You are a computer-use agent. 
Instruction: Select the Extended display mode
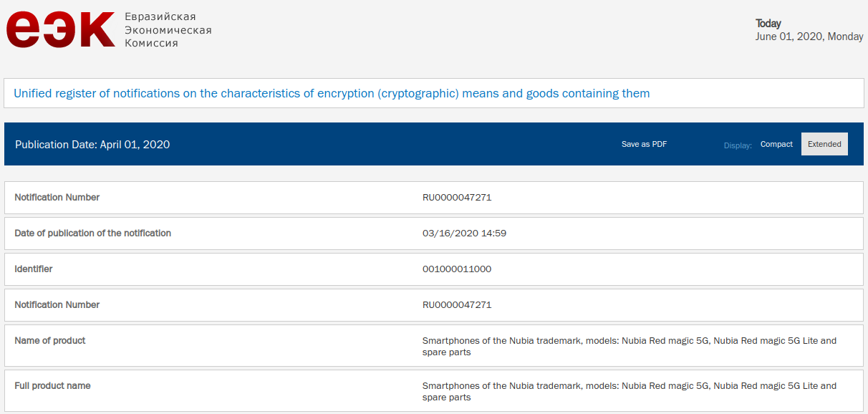(x=824, y=144)
